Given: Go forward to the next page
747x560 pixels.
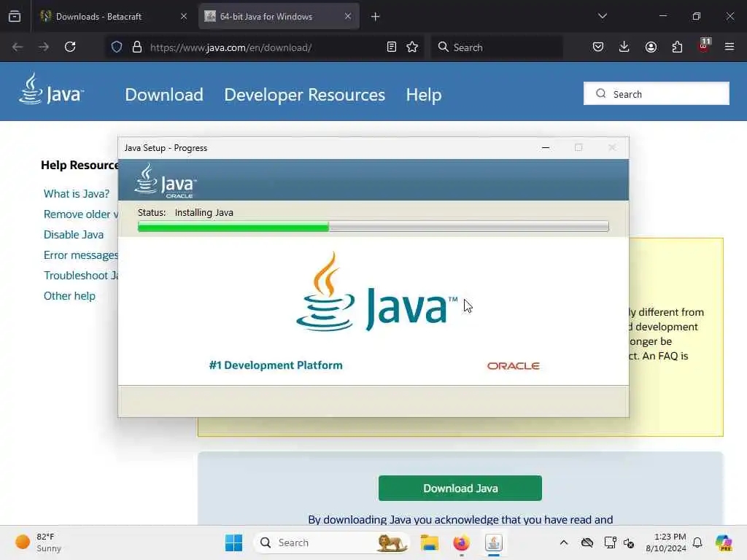Looking at the screenshot, I should (44, 47).
